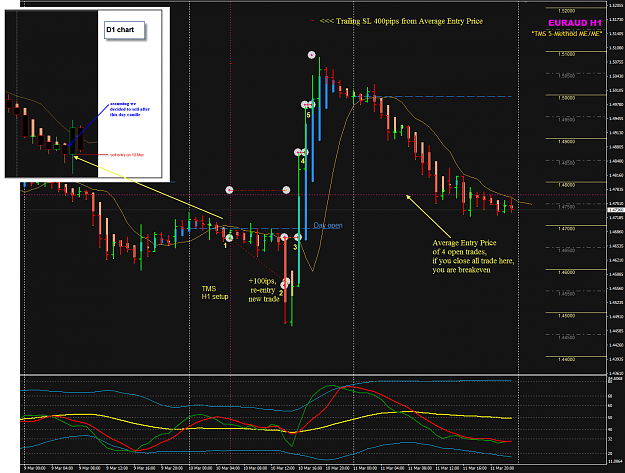This screenshot has width=625, height=473.
Task: Click the 1.44000 round level label
Action: [x=567, y=359]
